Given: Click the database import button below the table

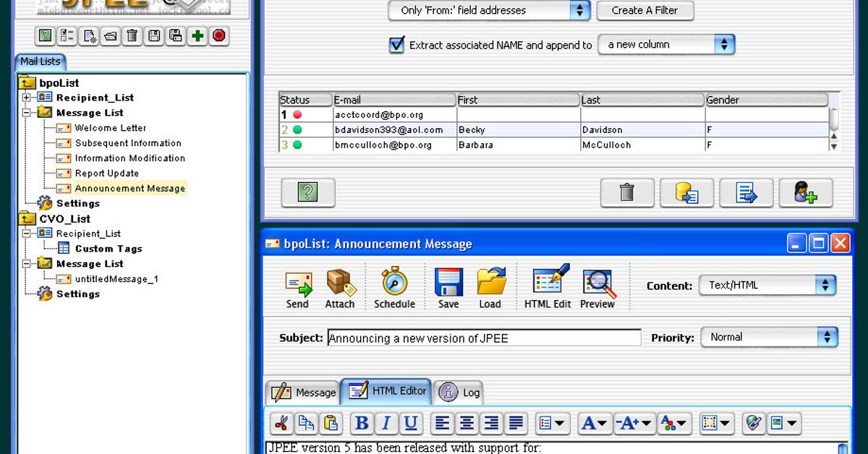Looking at the screenshot, I should 686,192.
